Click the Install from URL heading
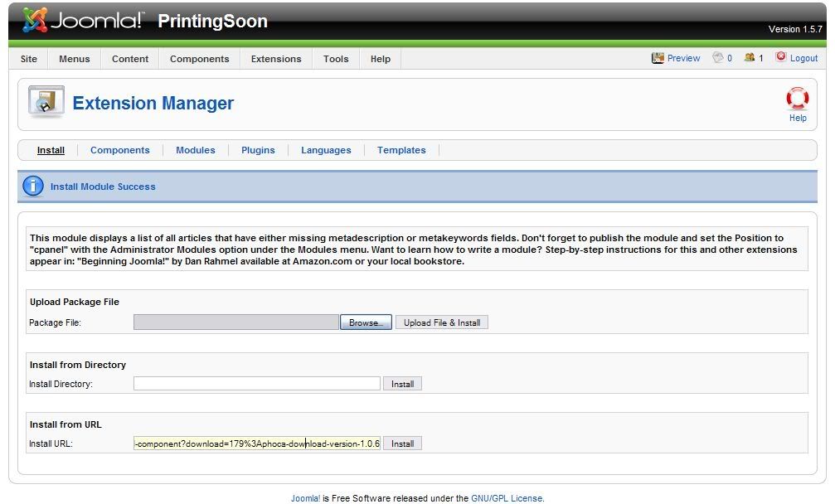 [x=66, y=424]
